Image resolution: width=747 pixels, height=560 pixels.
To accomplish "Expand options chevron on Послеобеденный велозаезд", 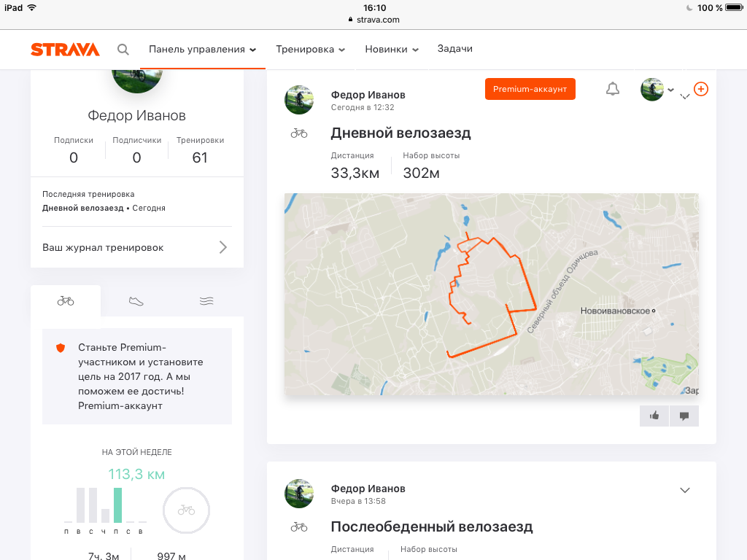I will 684,490.
